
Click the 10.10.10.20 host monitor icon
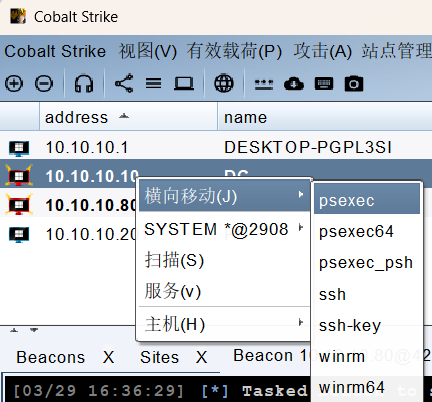click(x=19, y=235)
